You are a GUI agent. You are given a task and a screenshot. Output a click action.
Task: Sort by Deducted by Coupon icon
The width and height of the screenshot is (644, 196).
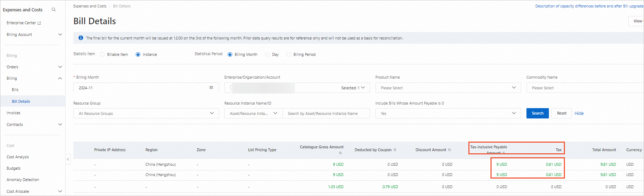click(x=395, y=150)
